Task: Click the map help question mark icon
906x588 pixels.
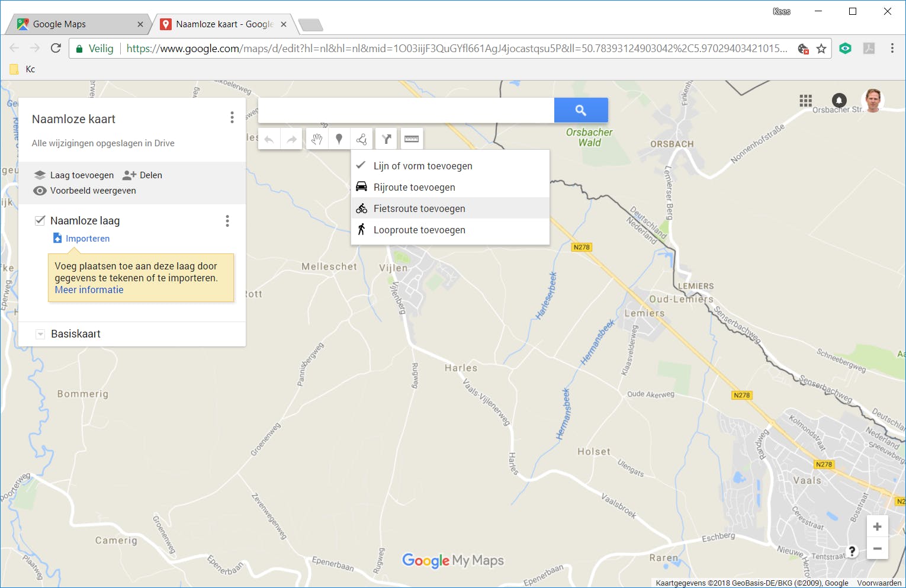Action: click(x=852, y=551)
